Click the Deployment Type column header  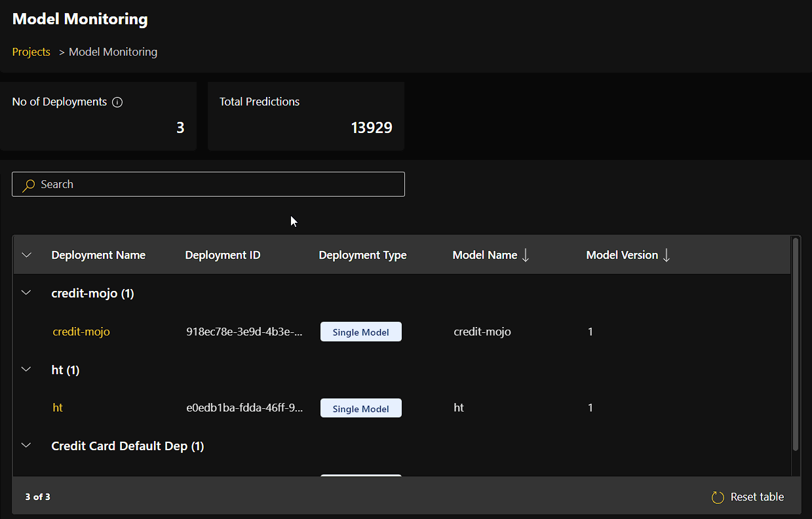(x=362, y=255)
